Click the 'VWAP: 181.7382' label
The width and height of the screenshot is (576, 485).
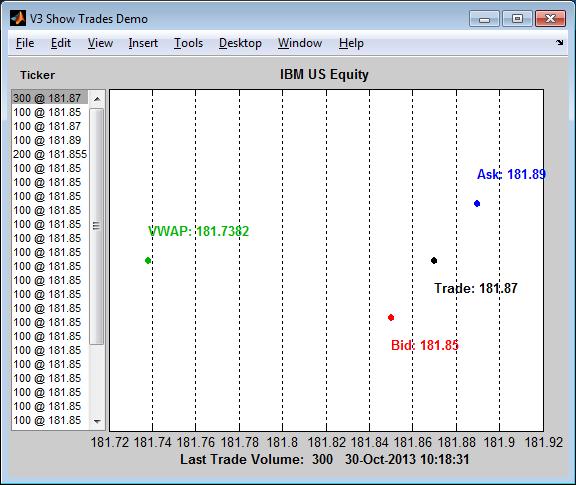coord(198,231)
